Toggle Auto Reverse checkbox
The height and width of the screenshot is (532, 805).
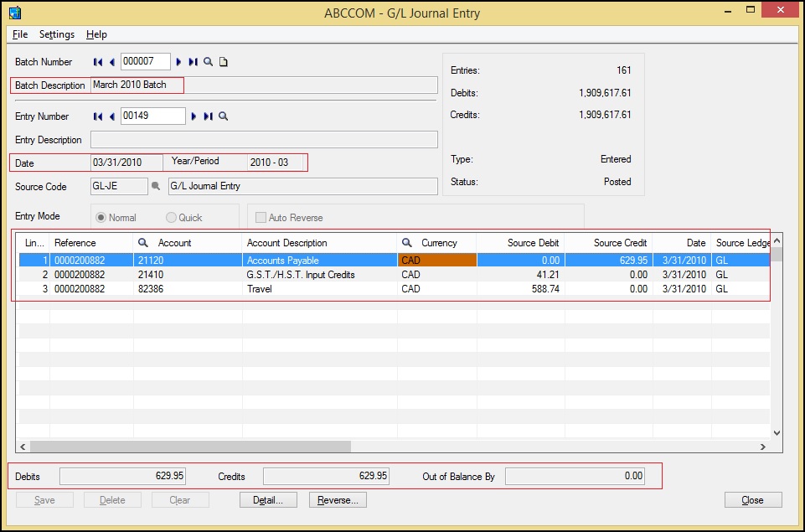(x=261, y=218)
